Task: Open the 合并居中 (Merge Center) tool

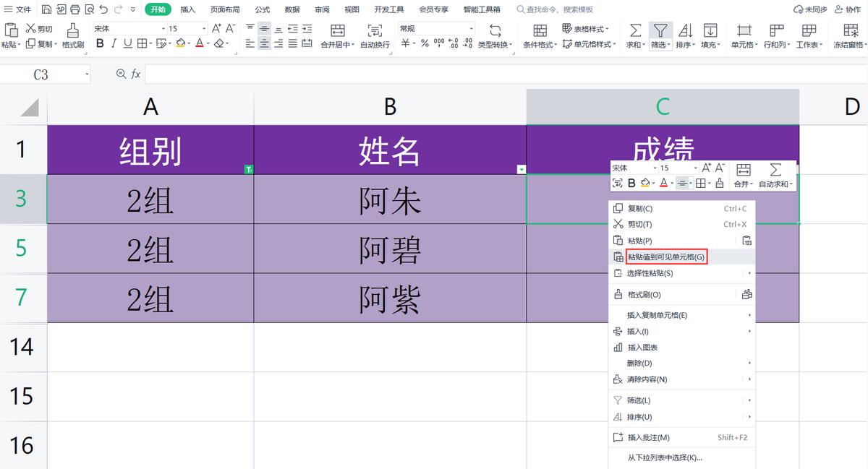Action: point(337,33)
